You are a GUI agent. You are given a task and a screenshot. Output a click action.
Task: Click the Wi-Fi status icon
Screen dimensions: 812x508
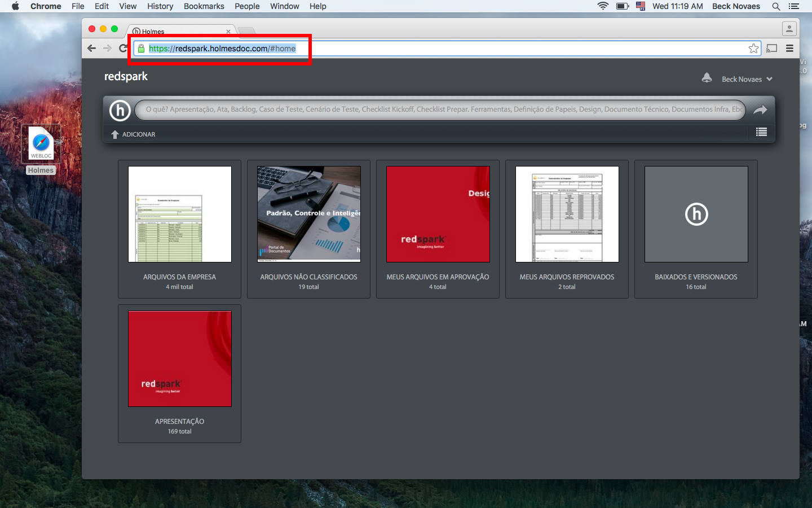point(603,6)
